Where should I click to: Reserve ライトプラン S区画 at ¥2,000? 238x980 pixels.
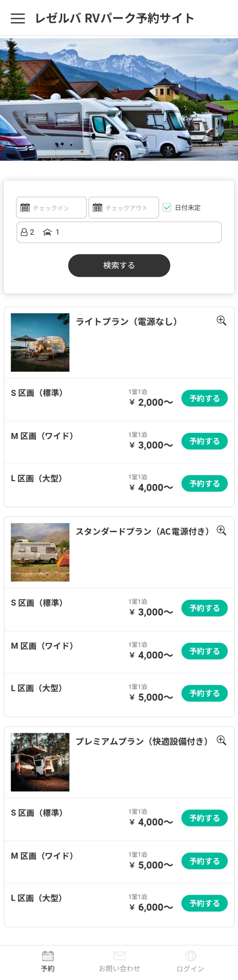(x=204, y=398)
